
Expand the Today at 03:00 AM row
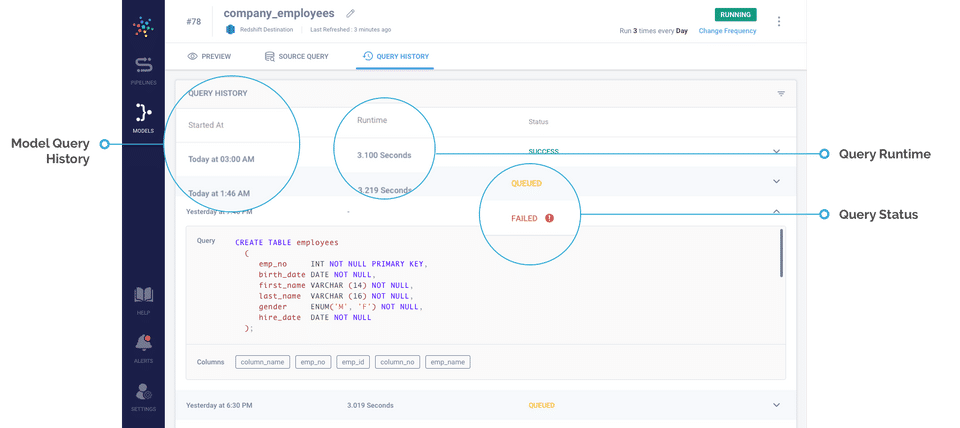(776, 151)
